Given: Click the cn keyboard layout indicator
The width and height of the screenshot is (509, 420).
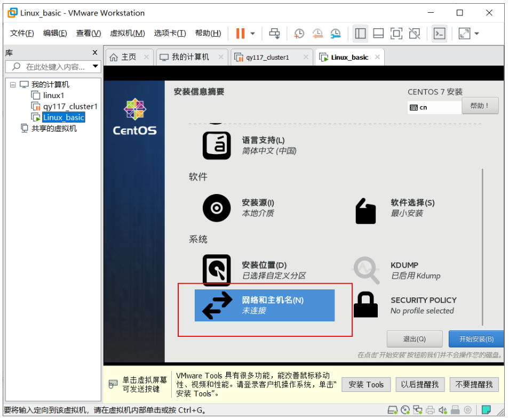Looking at the screenshot, I should (x=434, y=108).
